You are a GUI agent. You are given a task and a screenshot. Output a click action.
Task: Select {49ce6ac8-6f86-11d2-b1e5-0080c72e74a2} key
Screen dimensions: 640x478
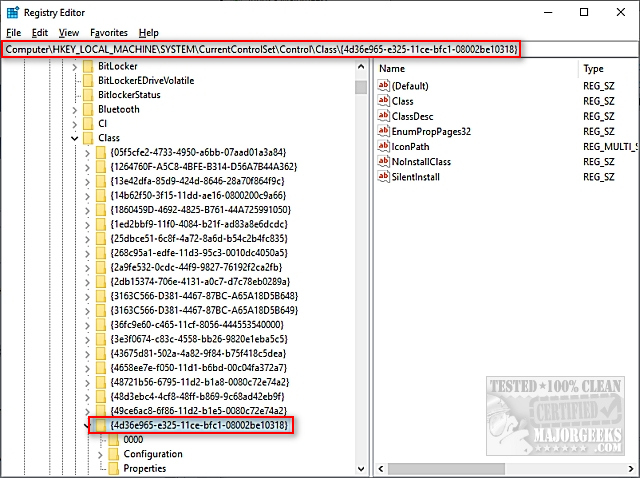click(199, 411)
